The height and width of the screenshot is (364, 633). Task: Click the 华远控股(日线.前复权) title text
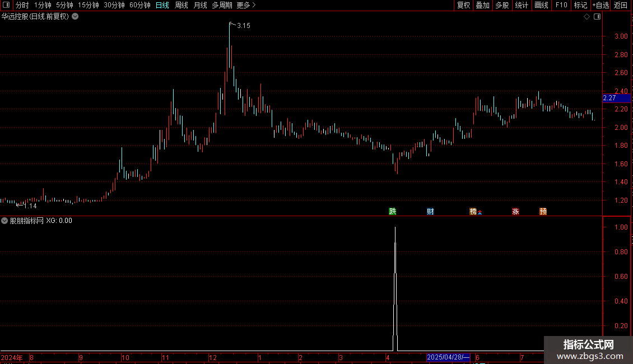pyautogui.click(x=35, y=17)
